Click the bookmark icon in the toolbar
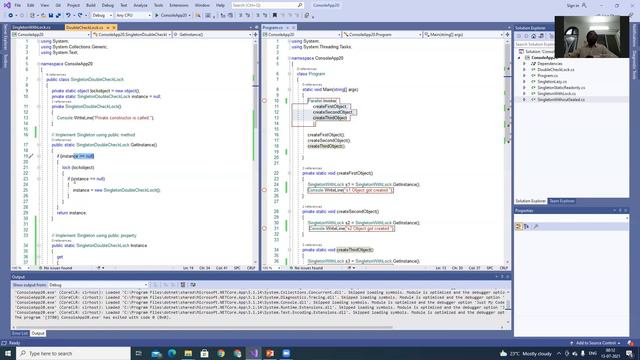The image size is (640, 360). tap(275, 15)
